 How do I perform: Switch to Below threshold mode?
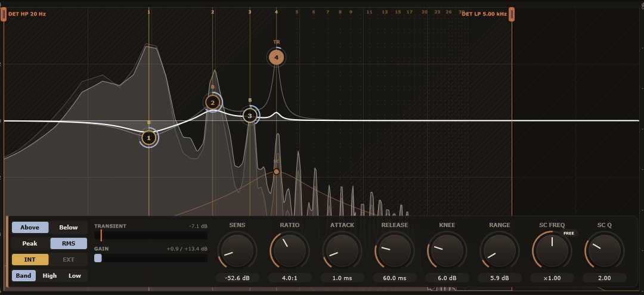click(x=69, y=227)
